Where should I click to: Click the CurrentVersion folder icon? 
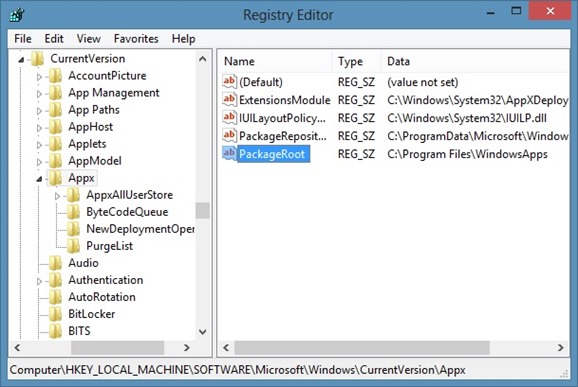click(x=38, y=59)
